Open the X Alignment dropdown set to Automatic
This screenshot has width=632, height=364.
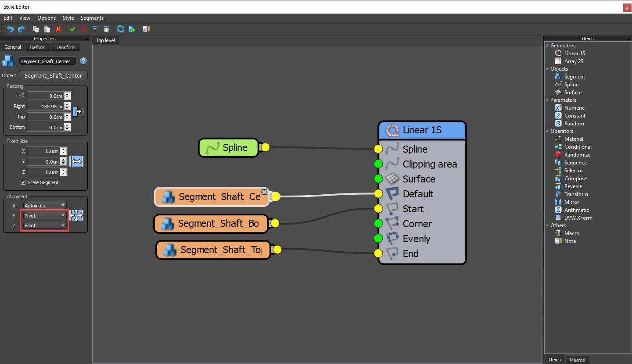click(44, 205)
